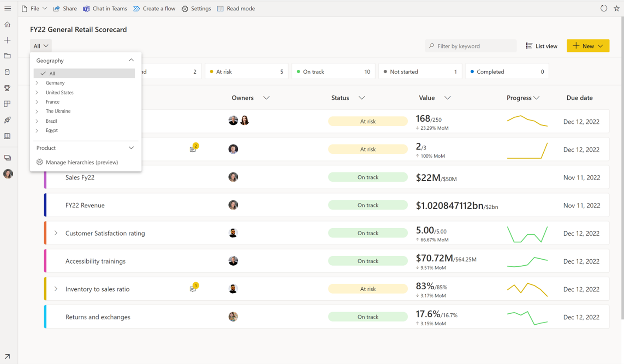Click the yellow New button
Screen dimensions: 624x364
[587, 46]
